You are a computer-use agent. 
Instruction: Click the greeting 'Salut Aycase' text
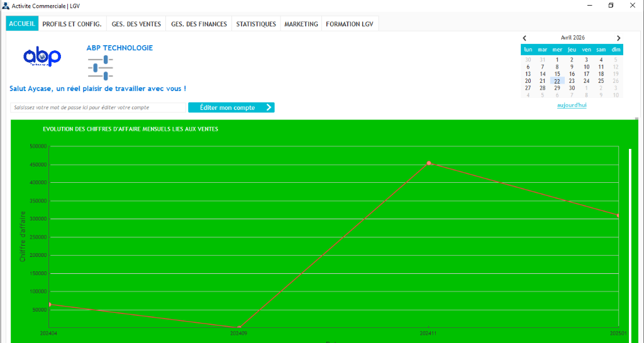tap(97, 89)
